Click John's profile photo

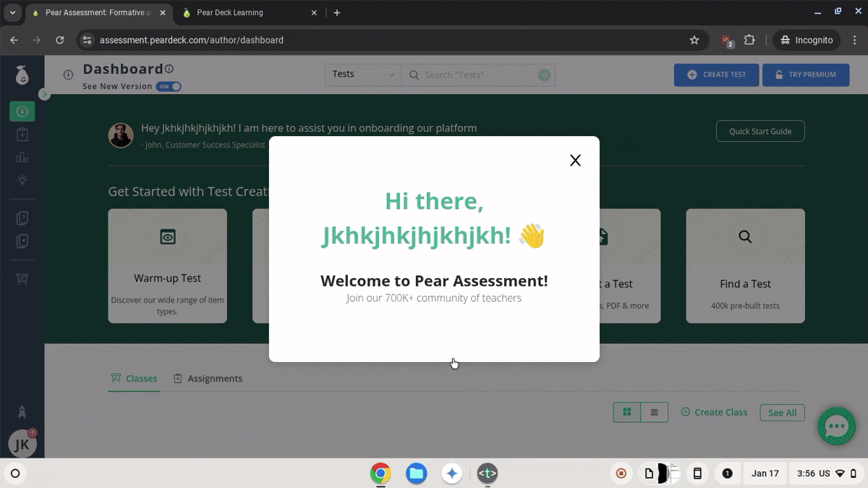(121, 135)
